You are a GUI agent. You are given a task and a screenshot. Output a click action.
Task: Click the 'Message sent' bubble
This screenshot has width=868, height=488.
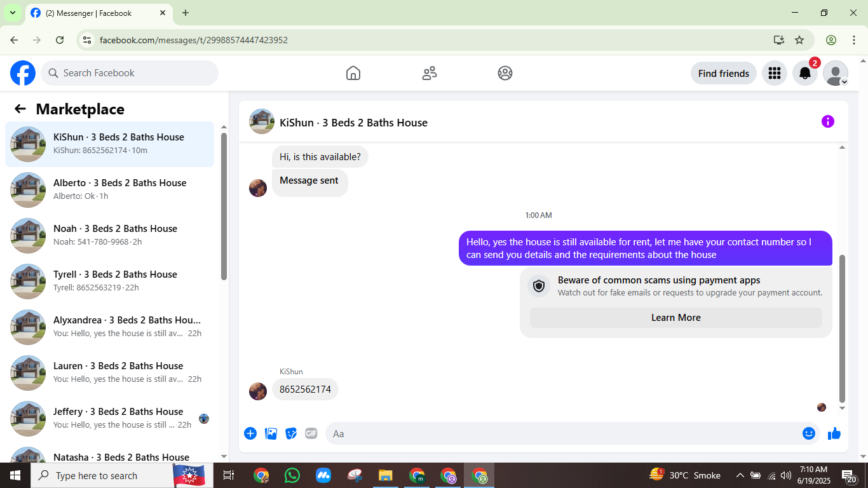tap(309, 182)
